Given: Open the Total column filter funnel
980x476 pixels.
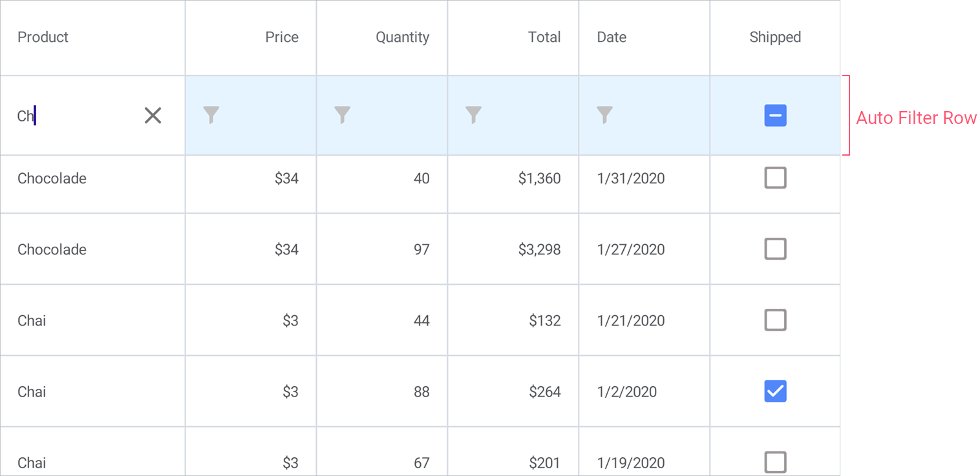Looking at the screenshot, I should click(474, 115).
